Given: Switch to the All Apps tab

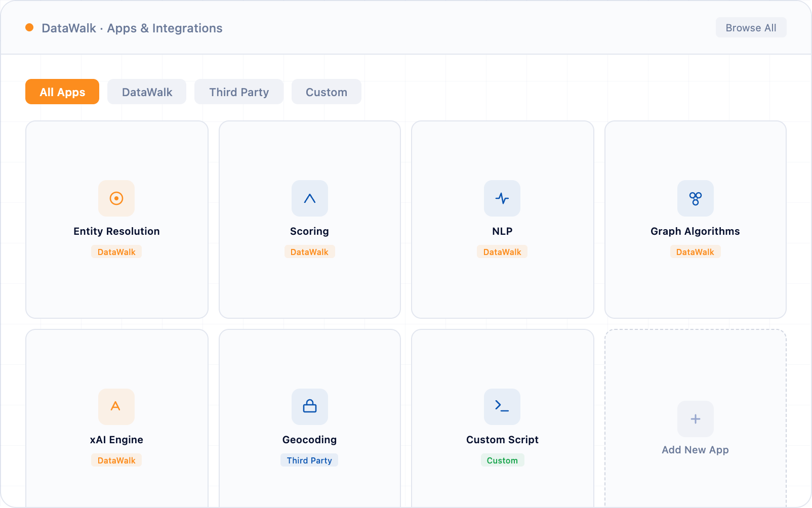Looking at the screenshot, I should (x=62, y=92).
